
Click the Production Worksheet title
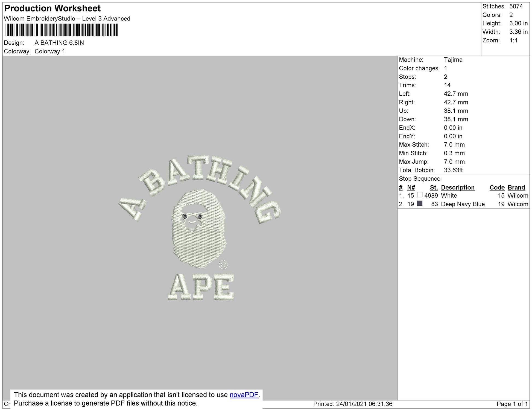tap(52, 8)
